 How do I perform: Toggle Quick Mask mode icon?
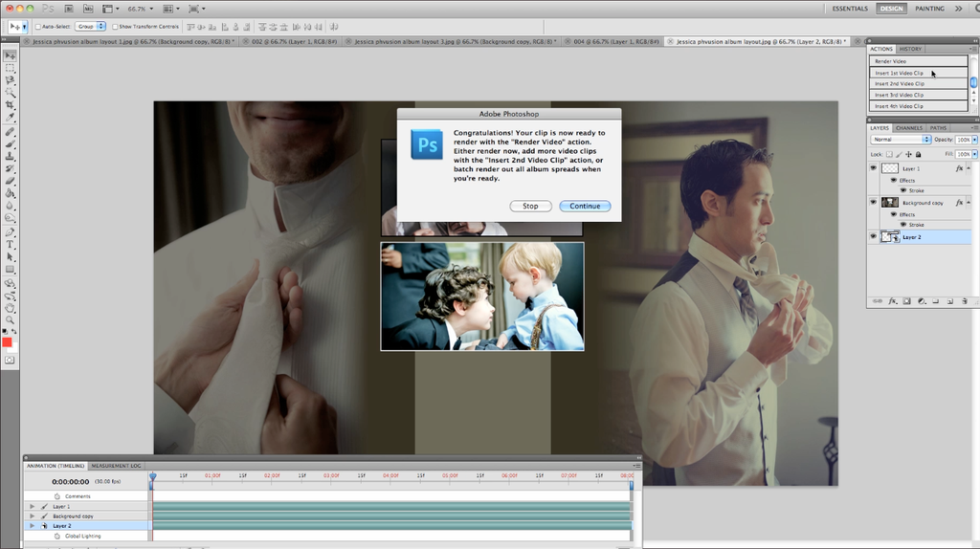point(10,360)
